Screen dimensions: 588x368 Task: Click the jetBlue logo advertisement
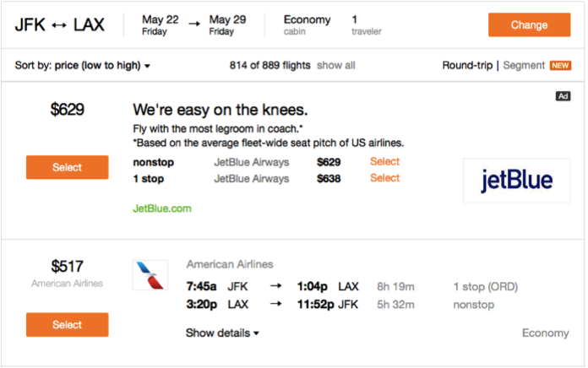coord(516,180)
